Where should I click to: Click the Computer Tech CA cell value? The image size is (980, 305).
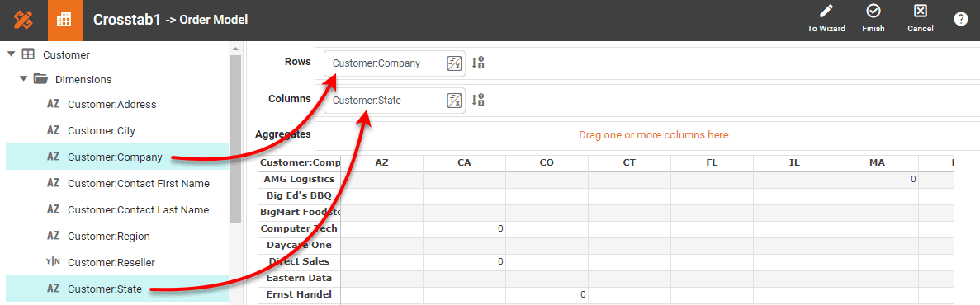pyautogui.click(x=464, y=228)
